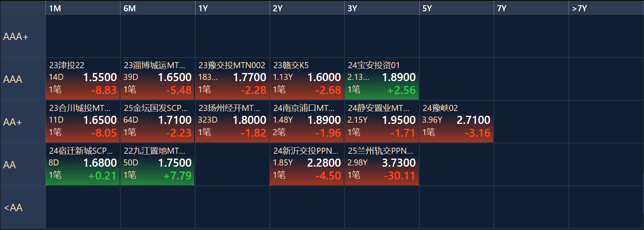
Task: Click the change value -8.05
Action: pos(104,133)
